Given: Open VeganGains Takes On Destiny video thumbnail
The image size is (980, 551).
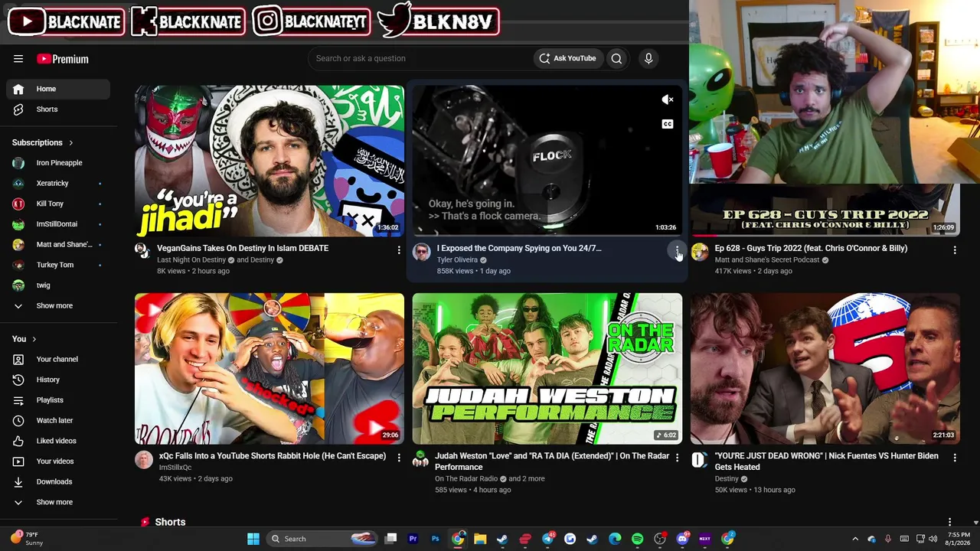Looking at the screenshot, I should click(269, 161).
